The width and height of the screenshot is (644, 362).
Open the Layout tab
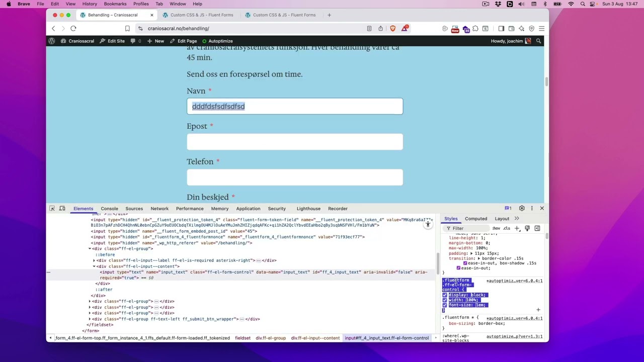coord(502,219)
